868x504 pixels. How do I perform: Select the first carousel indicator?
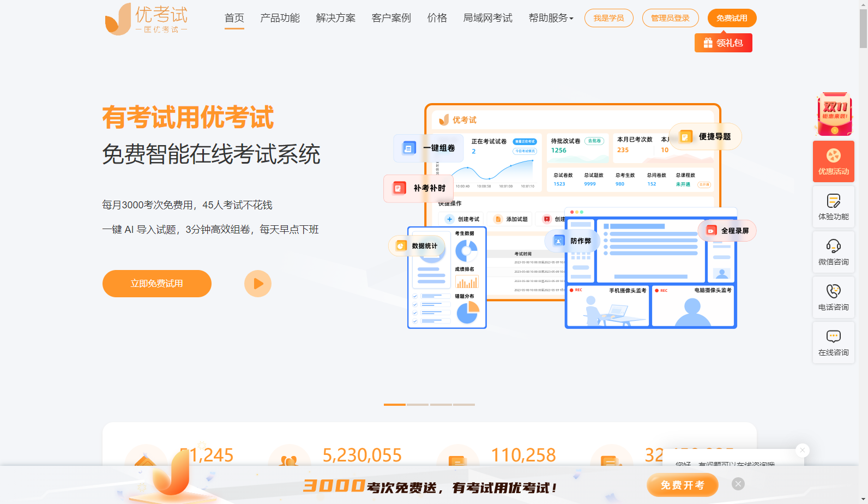395,405
